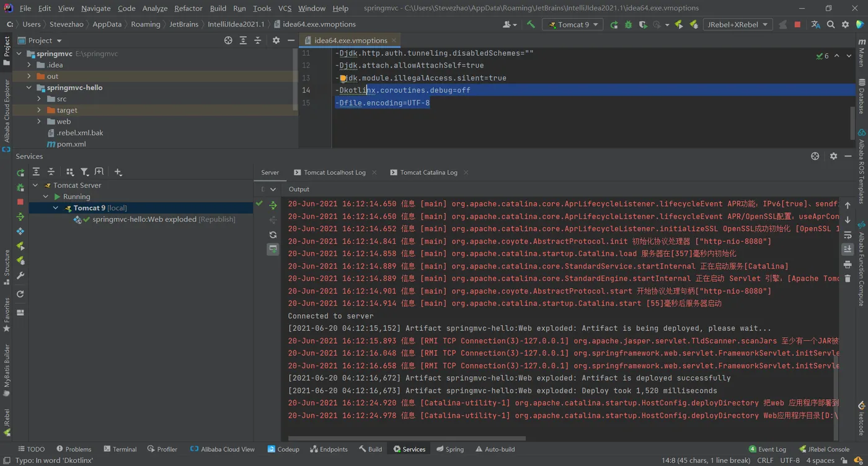Select the pom.xml file in Project tree

tap(66, 144)
